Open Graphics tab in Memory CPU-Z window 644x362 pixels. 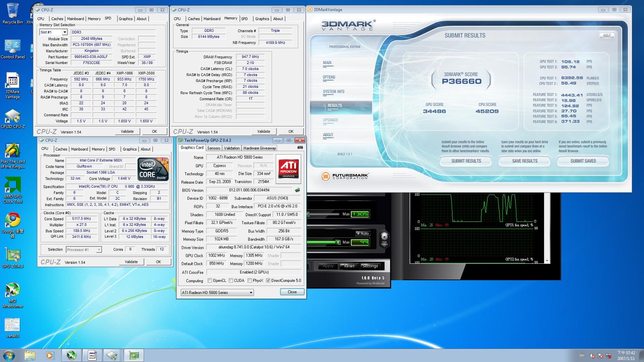coord(262,19)
